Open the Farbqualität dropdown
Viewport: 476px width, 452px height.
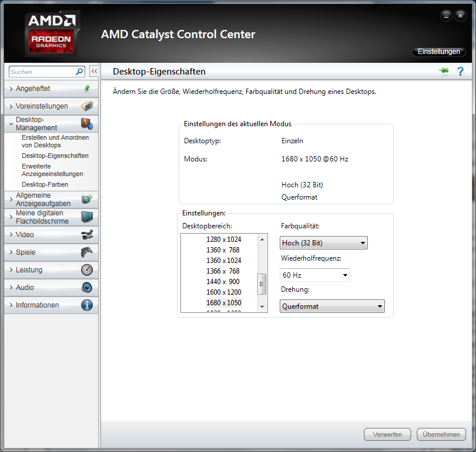[324, 243]
